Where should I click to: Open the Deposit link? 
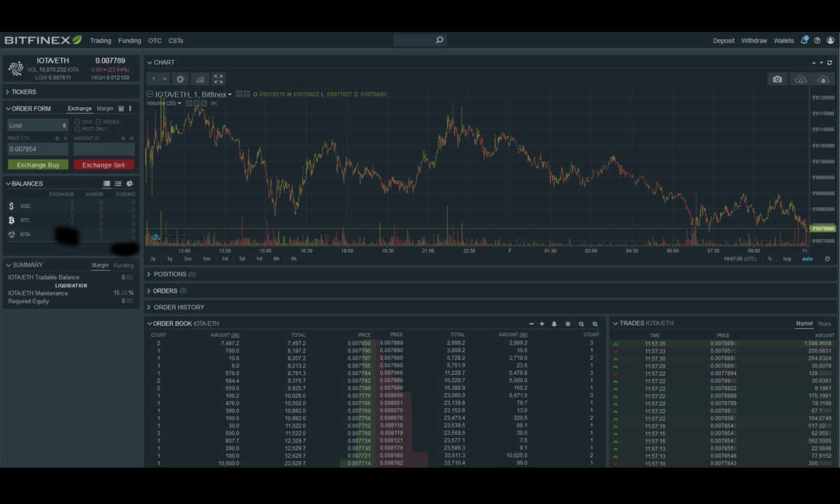click(724, 41)
